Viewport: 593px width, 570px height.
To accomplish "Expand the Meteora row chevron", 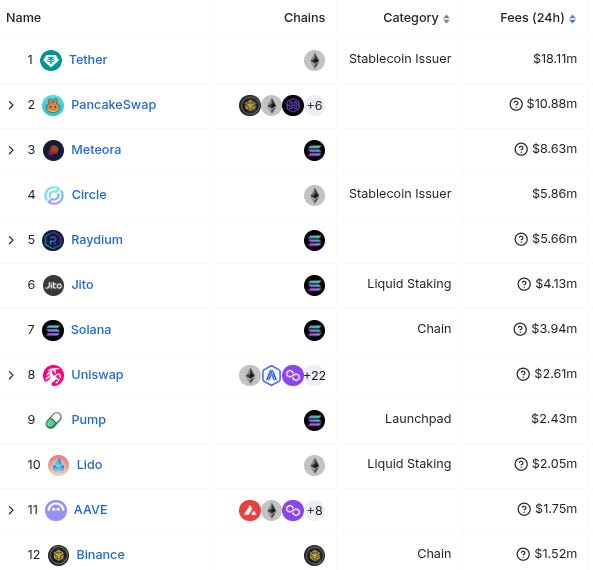I will click(x=11, y=150).
